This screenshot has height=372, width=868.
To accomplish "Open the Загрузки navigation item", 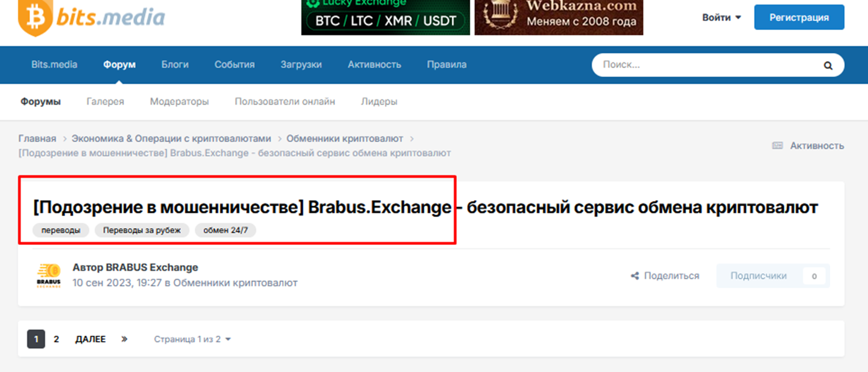I will click(x=301, y=65).
